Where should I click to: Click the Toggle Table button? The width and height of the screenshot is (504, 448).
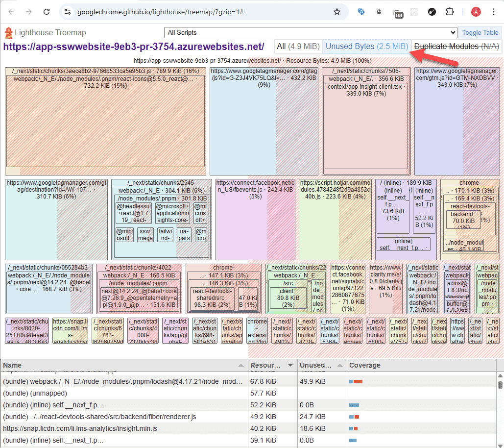(480, 33)
